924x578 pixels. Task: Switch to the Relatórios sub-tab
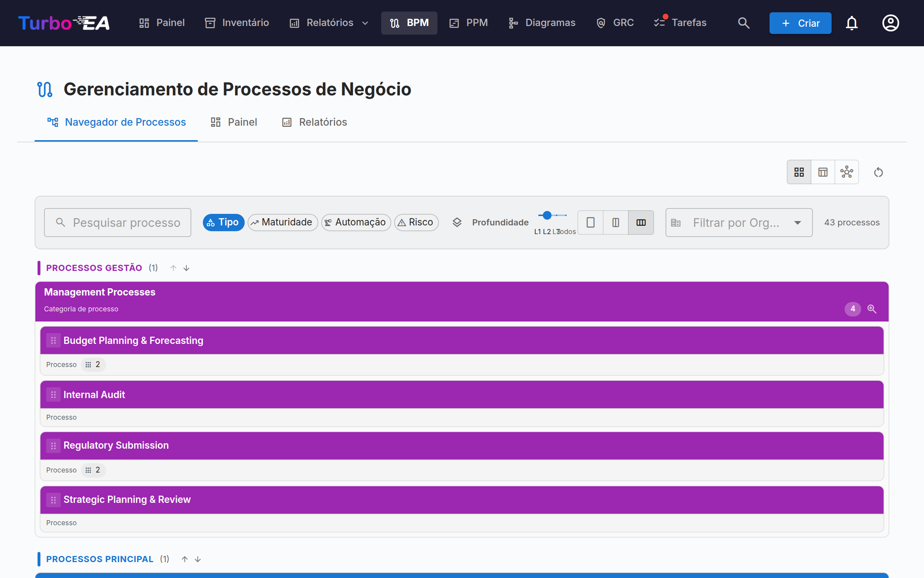pos(314,122)
